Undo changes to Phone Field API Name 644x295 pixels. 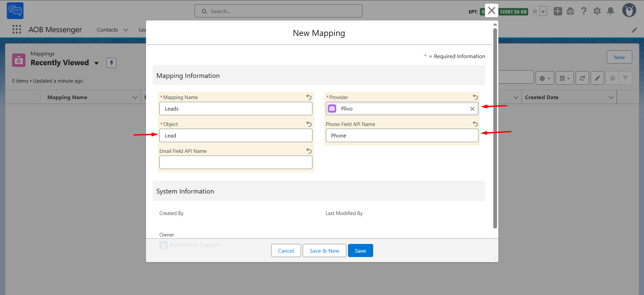475,124
